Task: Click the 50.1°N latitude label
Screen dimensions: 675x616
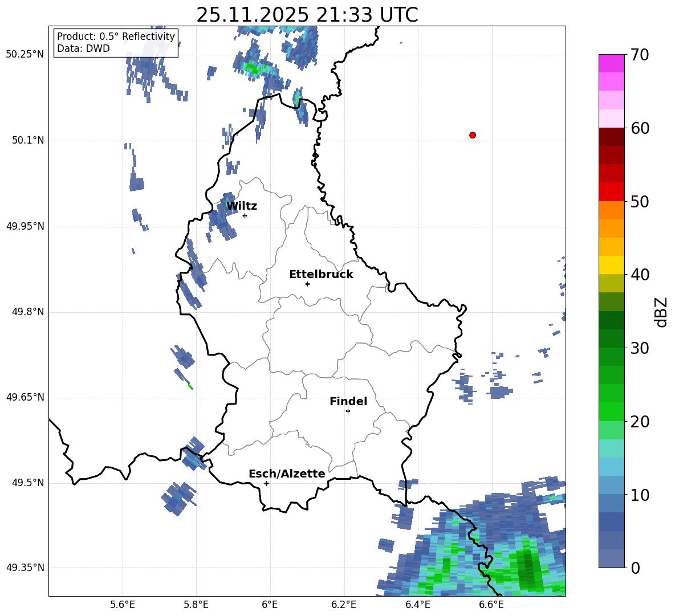Action: (x=28, y=141)
